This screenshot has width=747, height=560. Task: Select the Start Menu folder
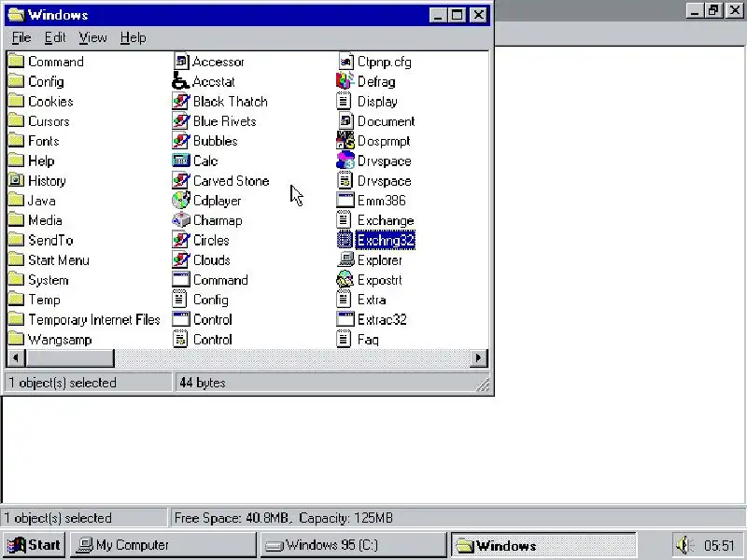49,260
